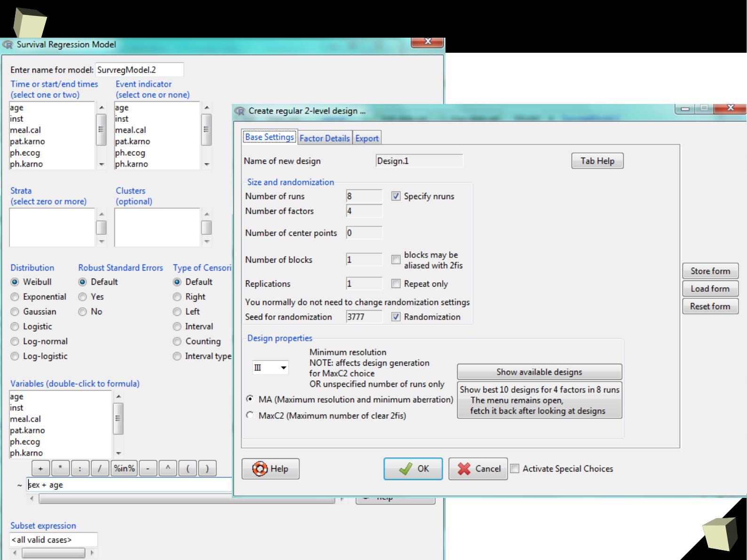This screenshot has width=747, height=560.
Task: Insert the colon interaction operator
Action: 80,468
